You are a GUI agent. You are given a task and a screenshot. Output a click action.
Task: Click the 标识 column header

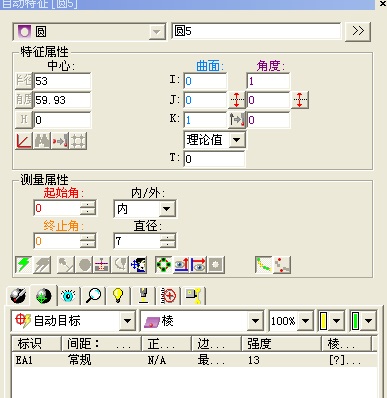(36, 343)
